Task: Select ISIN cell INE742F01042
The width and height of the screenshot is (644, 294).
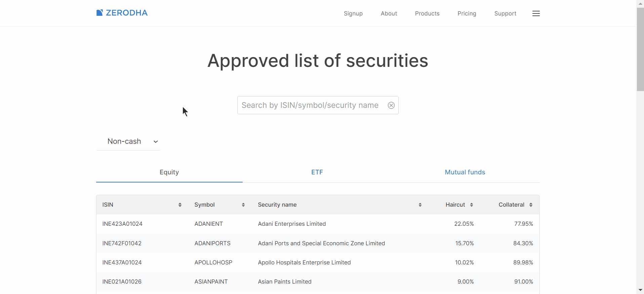Action: [x=122, y=243]
